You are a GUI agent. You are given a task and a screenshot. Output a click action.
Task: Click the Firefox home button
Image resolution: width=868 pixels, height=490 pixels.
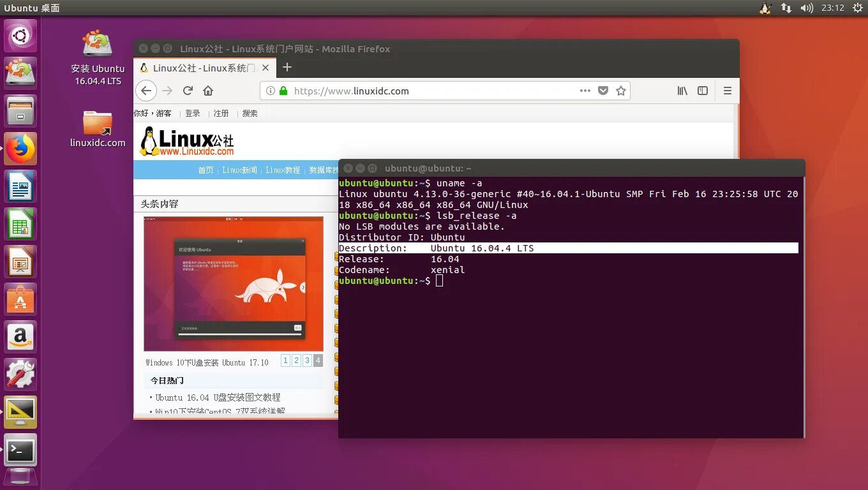(x=208, y=91)
